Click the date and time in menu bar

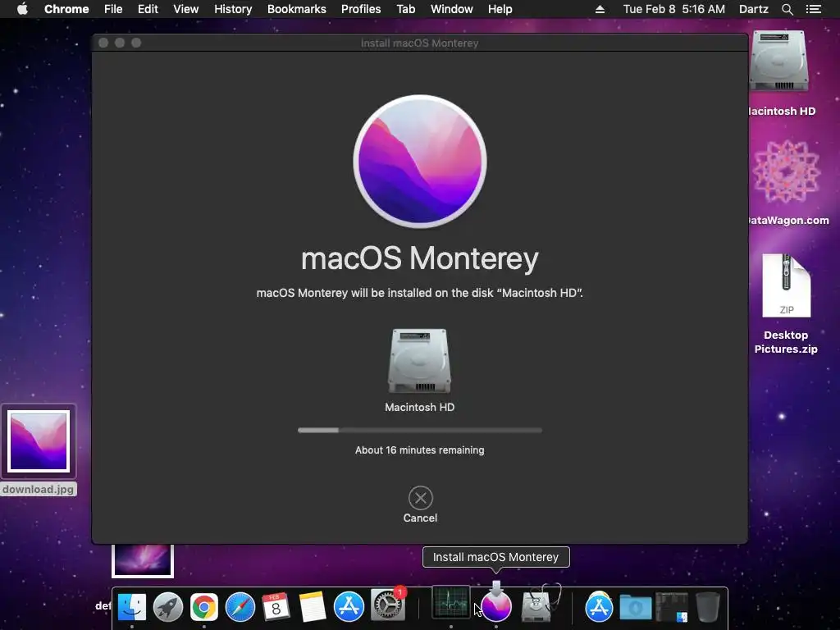coord(674,9)
